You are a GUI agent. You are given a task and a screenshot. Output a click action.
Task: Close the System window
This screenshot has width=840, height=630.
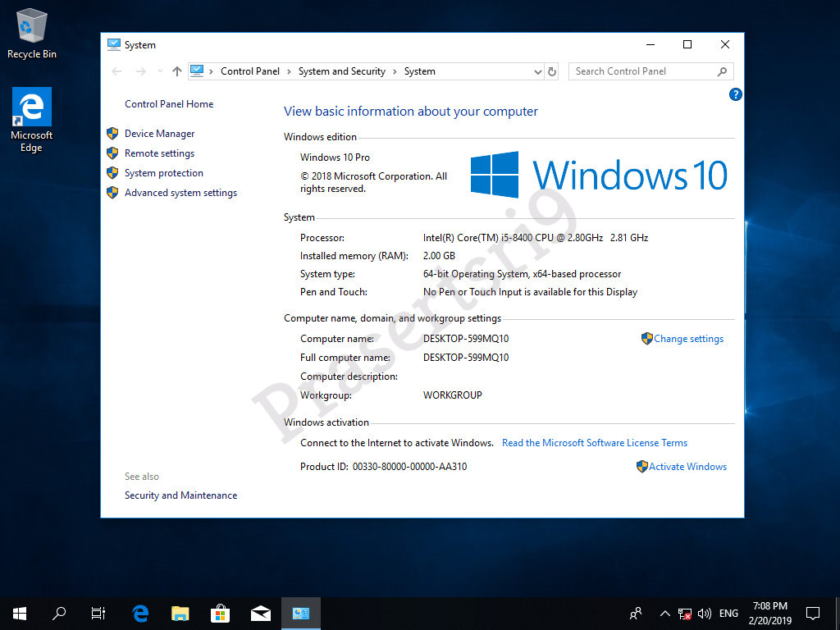pos(725,44)
